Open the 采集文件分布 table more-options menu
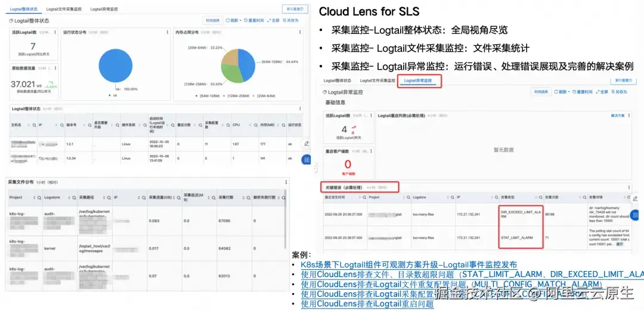This screenshot has height=311, width=644. pyautogui.click(x=286, y=182)
